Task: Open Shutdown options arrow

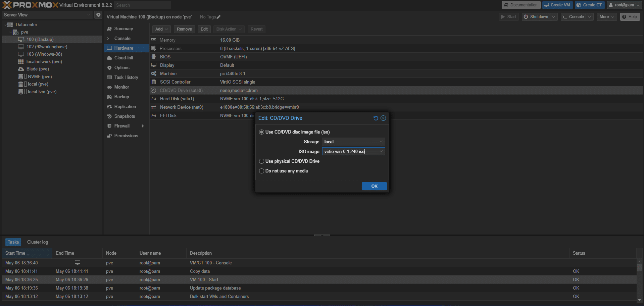Action: pyautogui.click(x=554, y=17)
